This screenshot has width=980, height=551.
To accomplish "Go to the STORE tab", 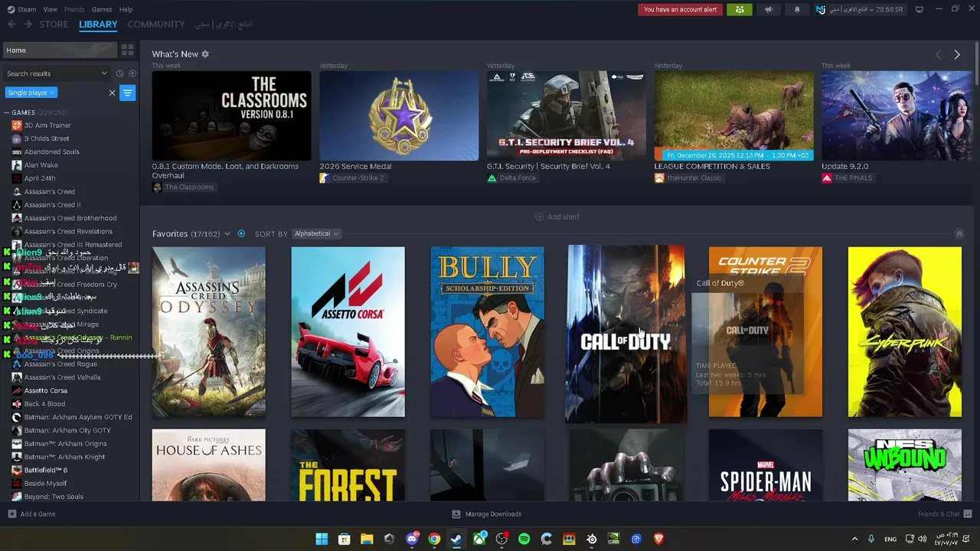I will click(x=54, y=24).
